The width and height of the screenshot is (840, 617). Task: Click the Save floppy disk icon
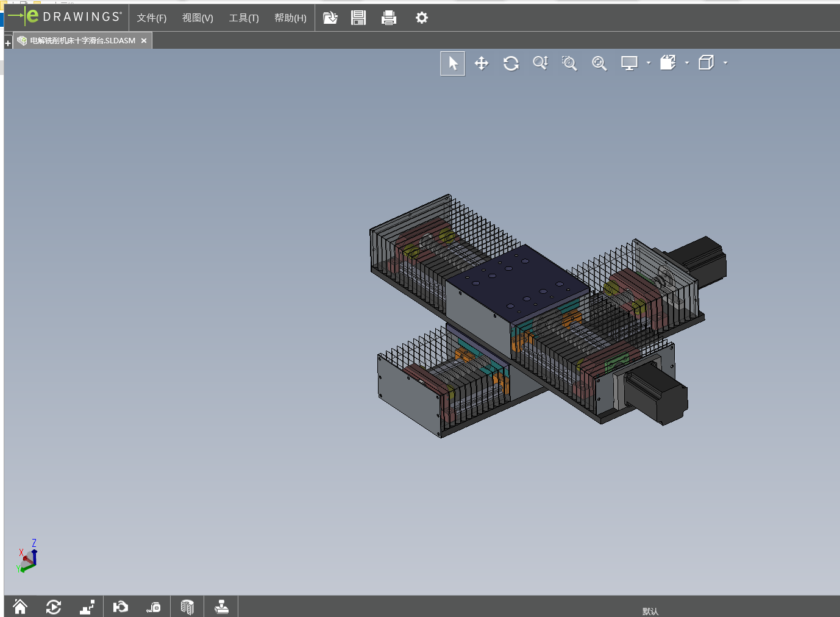click(x=358, y=18)
